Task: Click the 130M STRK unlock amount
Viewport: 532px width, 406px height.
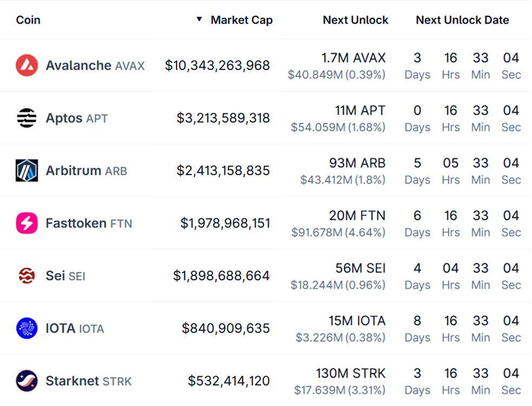Action: click(x=351, y=373)
